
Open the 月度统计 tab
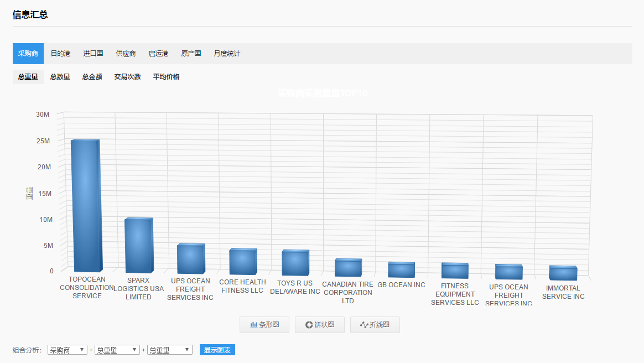[227, 54]
